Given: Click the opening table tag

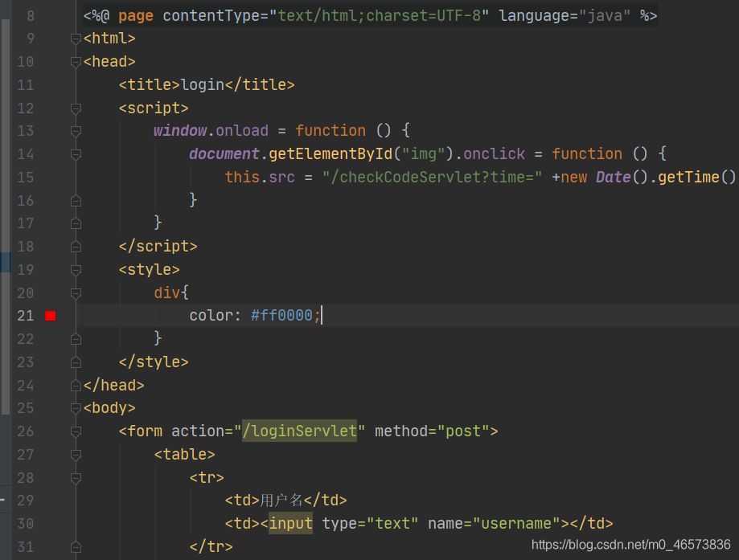Looking at the screenshot, I should (x=184, y=455).
